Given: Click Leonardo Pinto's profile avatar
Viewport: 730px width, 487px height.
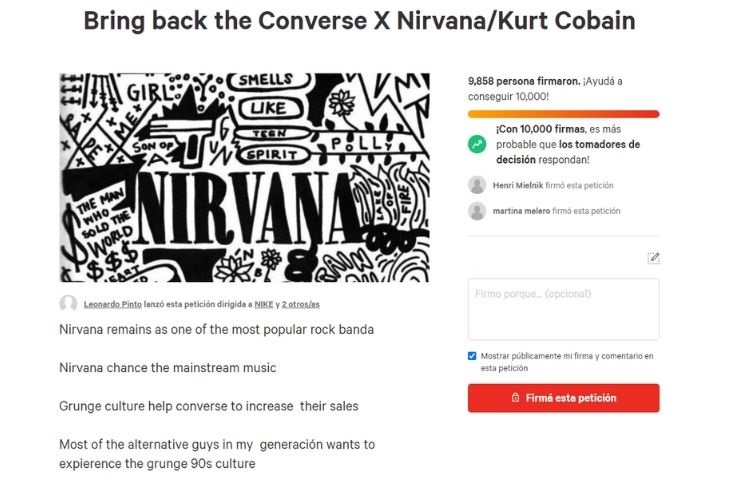Looking at the screenshot, I should 68,304.
